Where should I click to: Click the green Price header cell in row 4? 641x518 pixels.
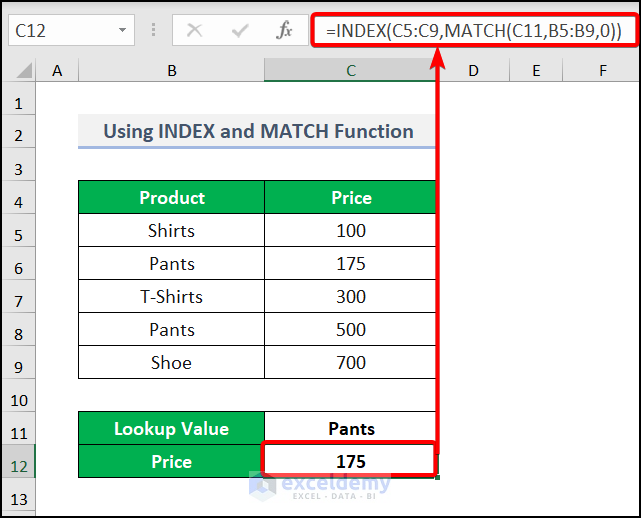[351, 197]
